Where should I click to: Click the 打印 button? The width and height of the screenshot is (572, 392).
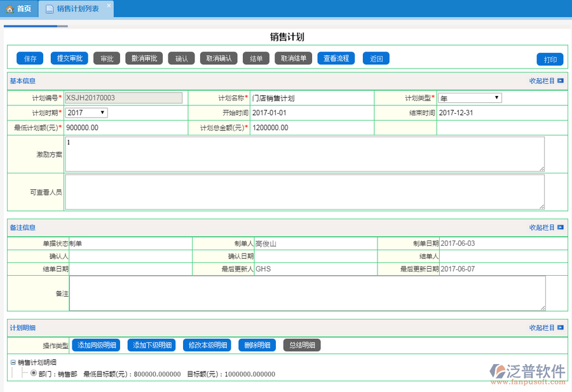[x=550, y=60]
